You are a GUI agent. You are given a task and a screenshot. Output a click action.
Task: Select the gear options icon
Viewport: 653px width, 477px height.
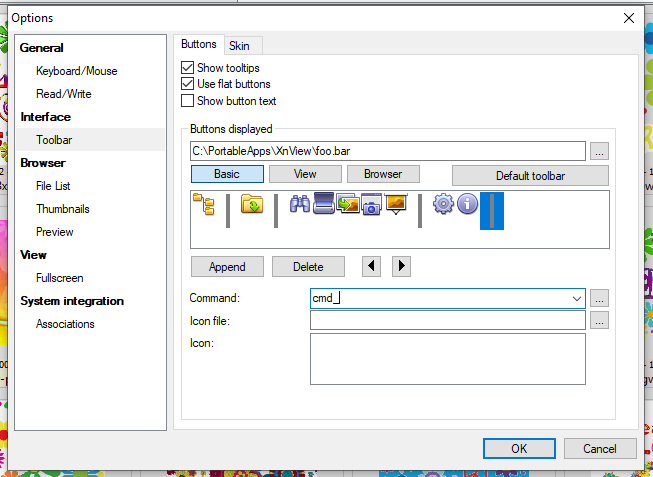444,204
